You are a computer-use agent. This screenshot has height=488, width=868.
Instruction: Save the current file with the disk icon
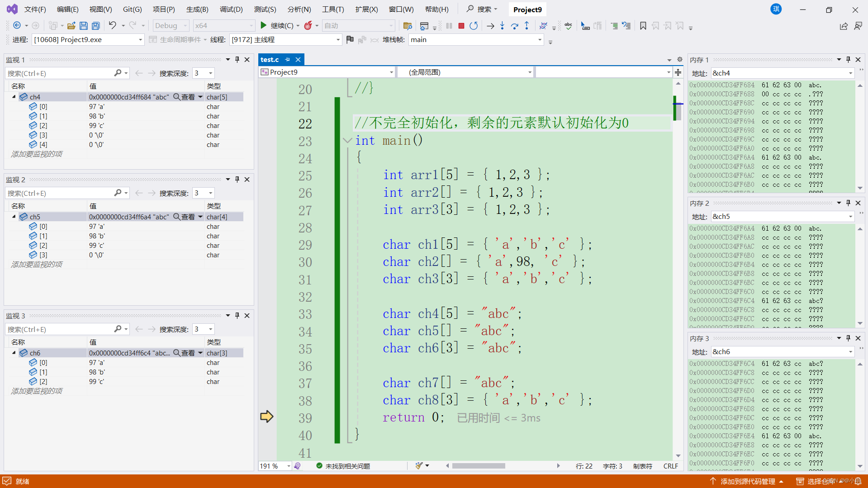click(x=83, y=26)
